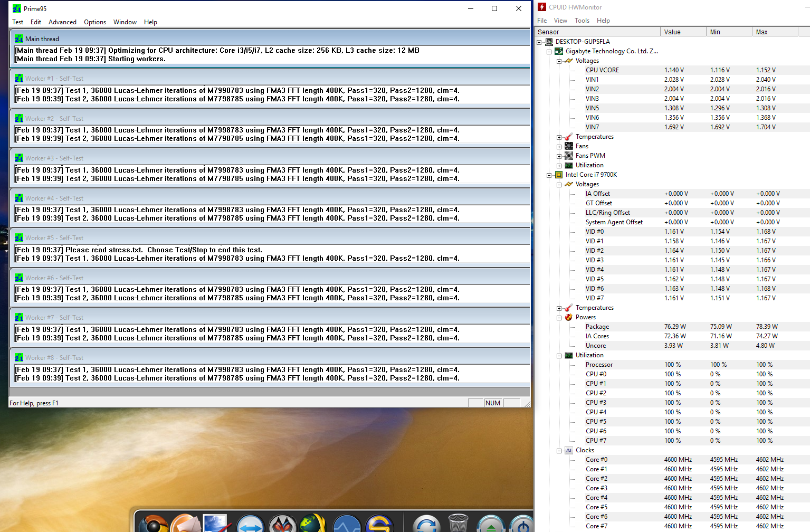This screenshot has width=810, height=532.
Task: Click the Worker #1 Self-Test icon
Action: [x=19, y=78]
